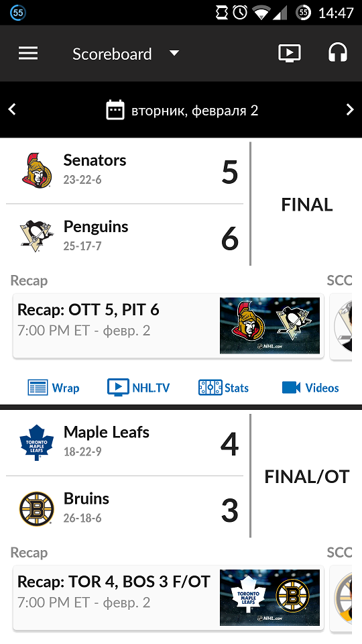
Task: Open Recap: OTT 5, PIT 6 card
Action: tap(168, 326)
